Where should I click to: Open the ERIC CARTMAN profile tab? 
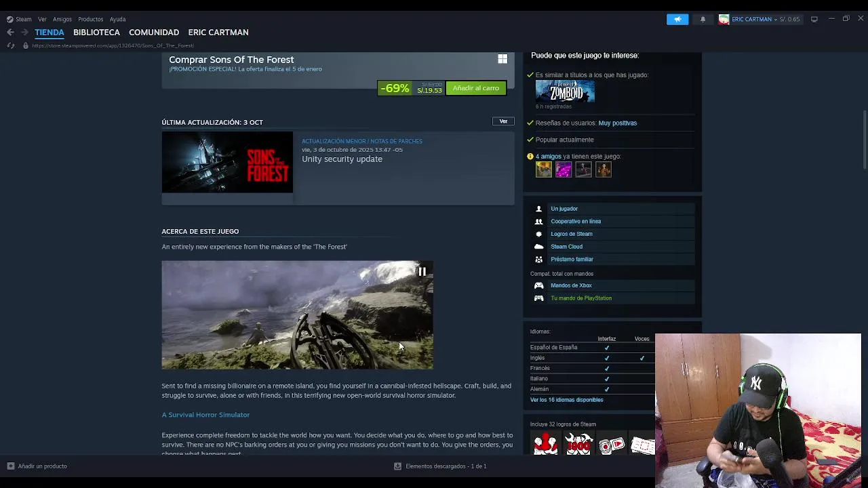pyautogui.click(x=218, y=32)
